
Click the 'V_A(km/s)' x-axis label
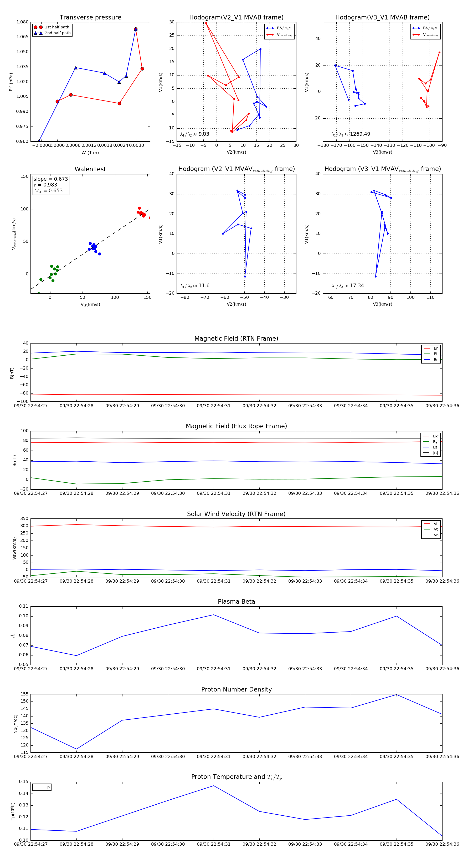[90, 305]
